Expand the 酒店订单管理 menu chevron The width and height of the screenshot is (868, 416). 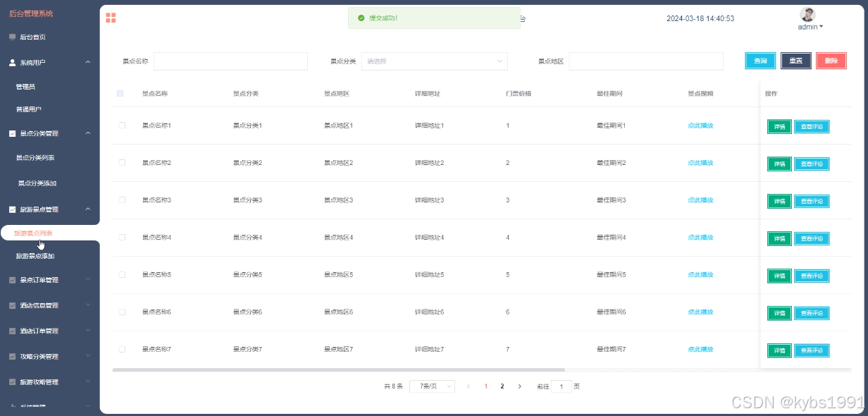(x=88, y=331)
